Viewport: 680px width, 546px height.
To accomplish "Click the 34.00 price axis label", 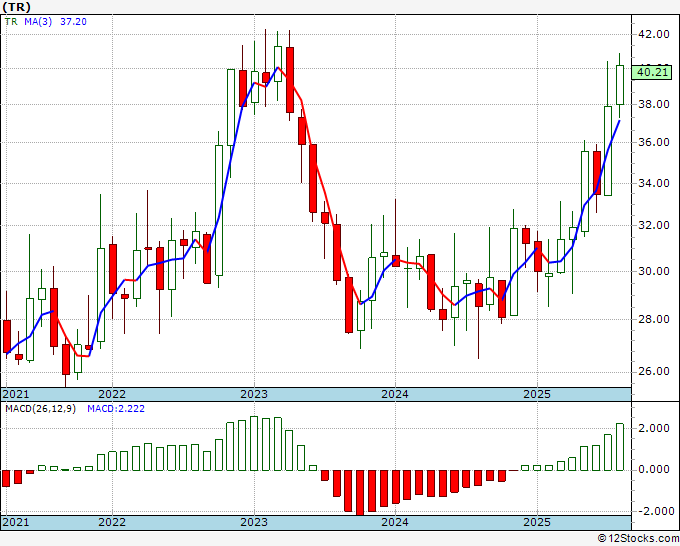I will coord(653,183).
